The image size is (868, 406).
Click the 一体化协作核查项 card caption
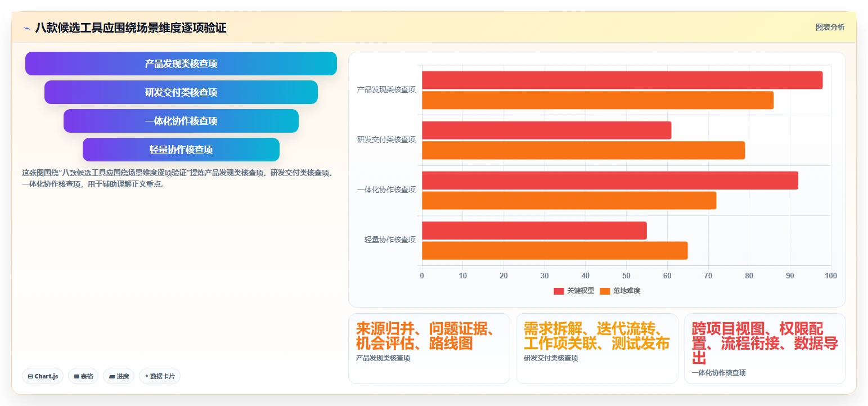[x=719, y=373]
